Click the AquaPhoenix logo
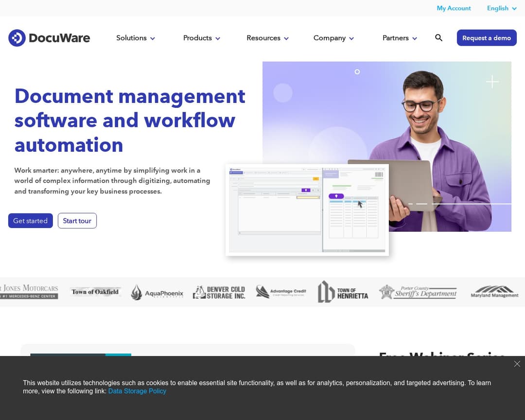 (157, 292)
